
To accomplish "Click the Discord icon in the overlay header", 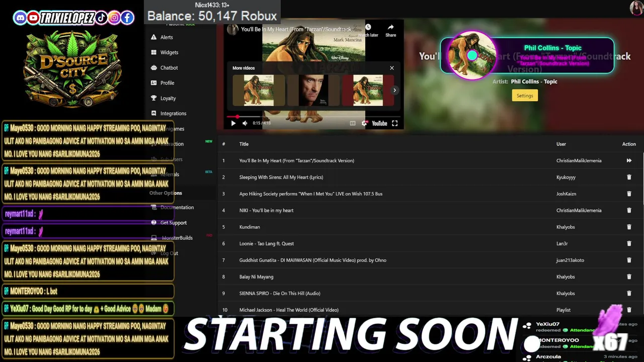I will tap(20, 18).
